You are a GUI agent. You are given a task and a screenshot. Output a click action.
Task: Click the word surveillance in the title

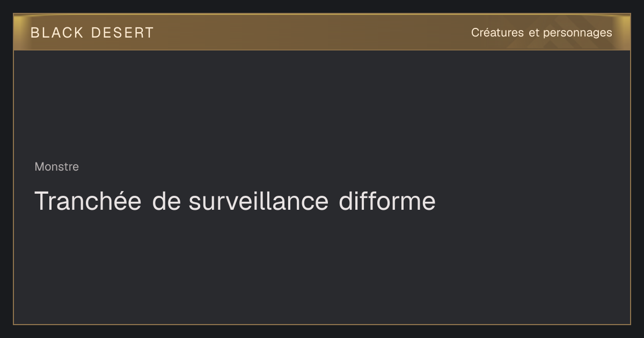click(258, 201)
